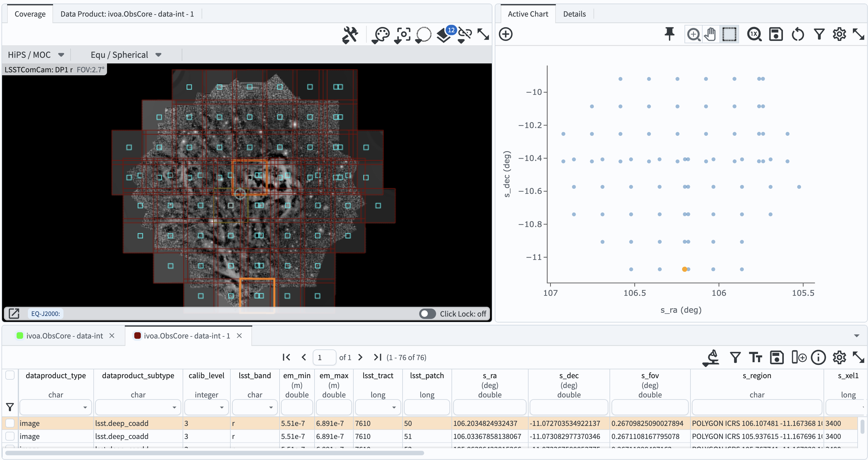Screen dimensions: 868x460
Task: Select the recenter image tool
Action: pyautogui.click(x=402, y=35)
